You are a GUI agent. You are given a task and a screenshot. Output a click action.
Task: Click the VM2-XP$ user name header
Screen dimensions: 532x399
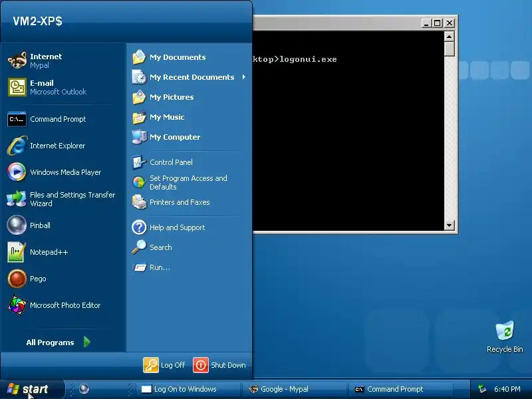click(37, 21)
